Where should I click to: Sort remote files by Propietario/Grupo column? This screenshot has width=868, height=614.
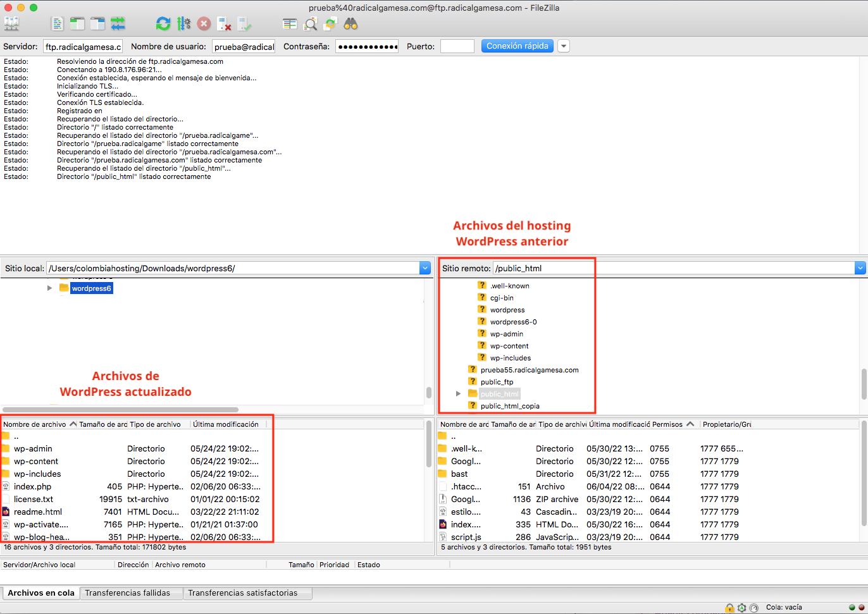tap(728, 424)
